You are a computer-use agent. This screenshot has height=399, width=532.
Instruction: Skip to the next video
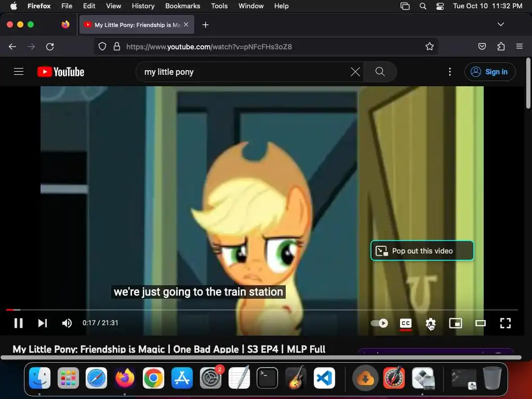click(x=43, y=323)
